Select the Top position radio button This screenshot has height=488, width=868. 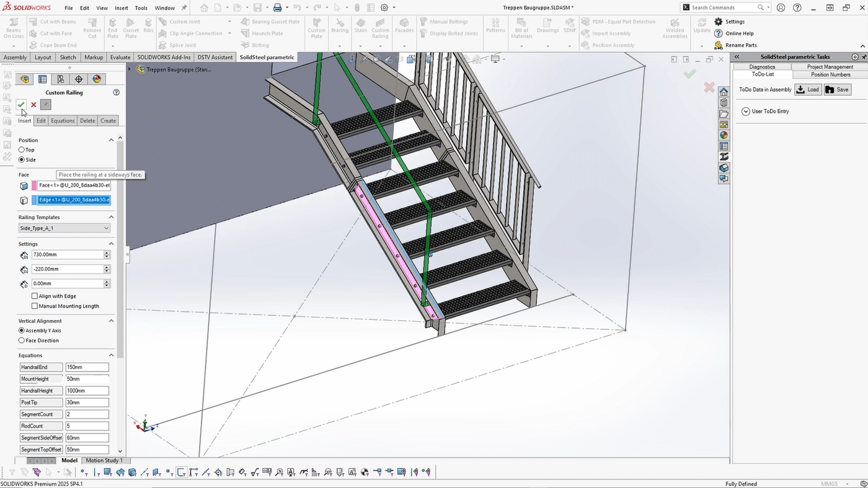point(22,149)
